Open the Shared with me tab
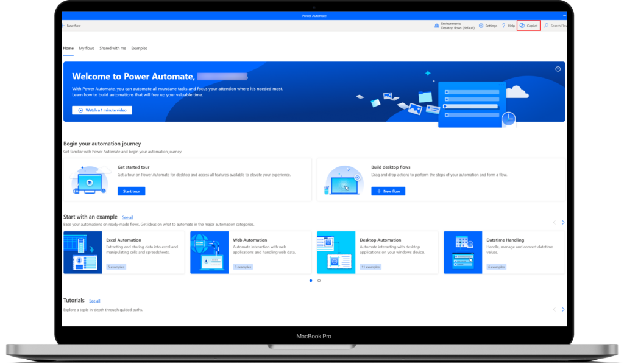 (113, 48)
